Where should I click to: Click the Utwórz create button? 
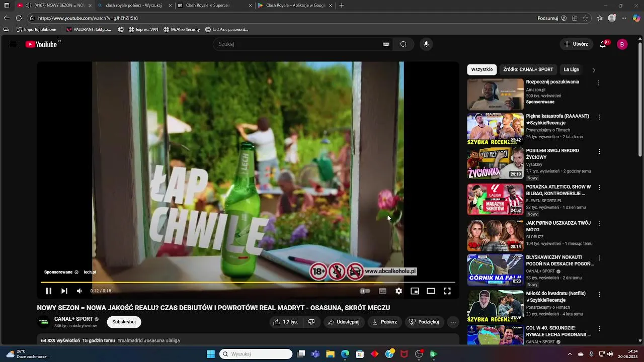(576, 44)
